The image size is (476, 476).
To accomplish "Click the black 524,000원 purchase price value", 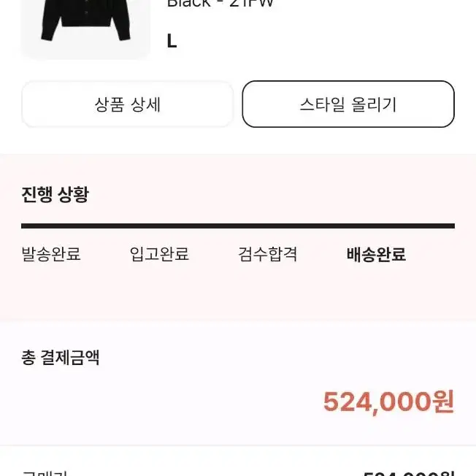I will tap(409, 473).
